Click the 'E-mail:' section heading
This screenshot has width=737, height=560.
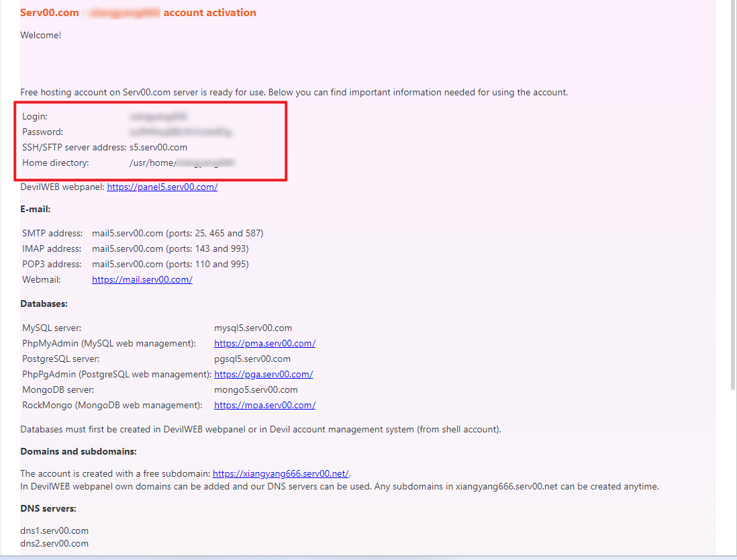pos(36,209)
